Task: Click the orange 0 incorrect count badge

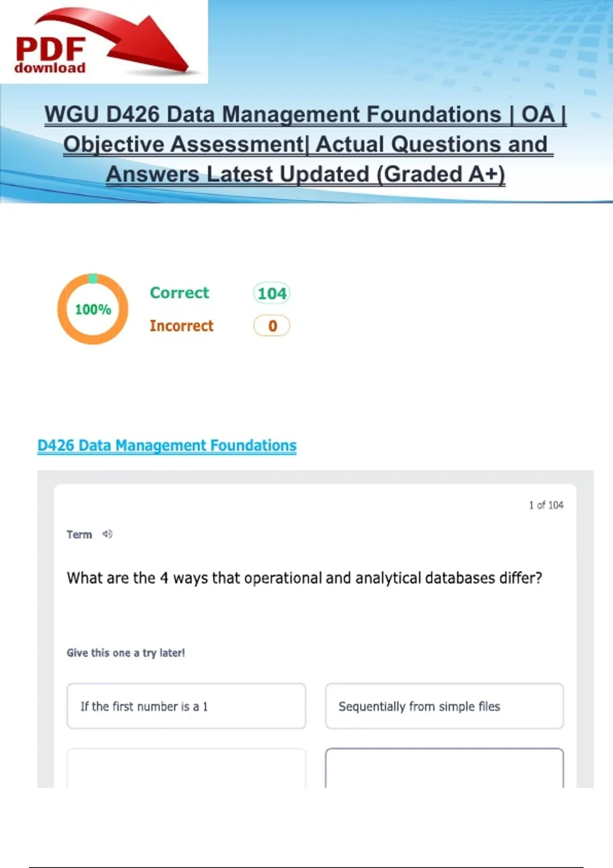Action: pos(272,326)
